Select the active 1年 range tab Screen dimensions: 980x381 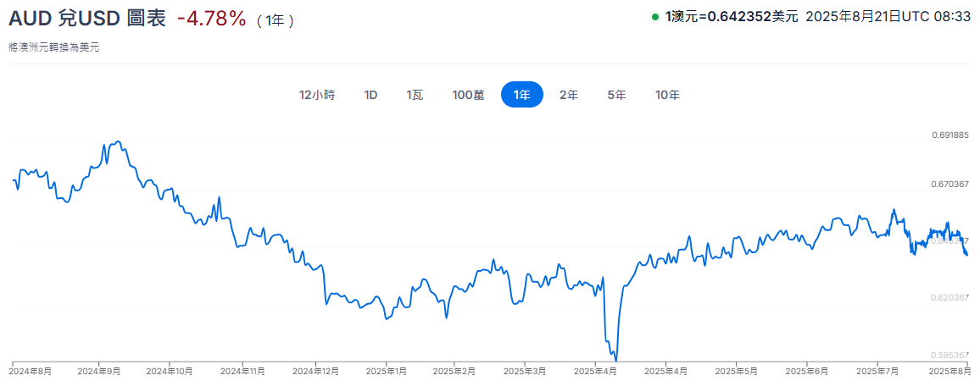point(522,95)
